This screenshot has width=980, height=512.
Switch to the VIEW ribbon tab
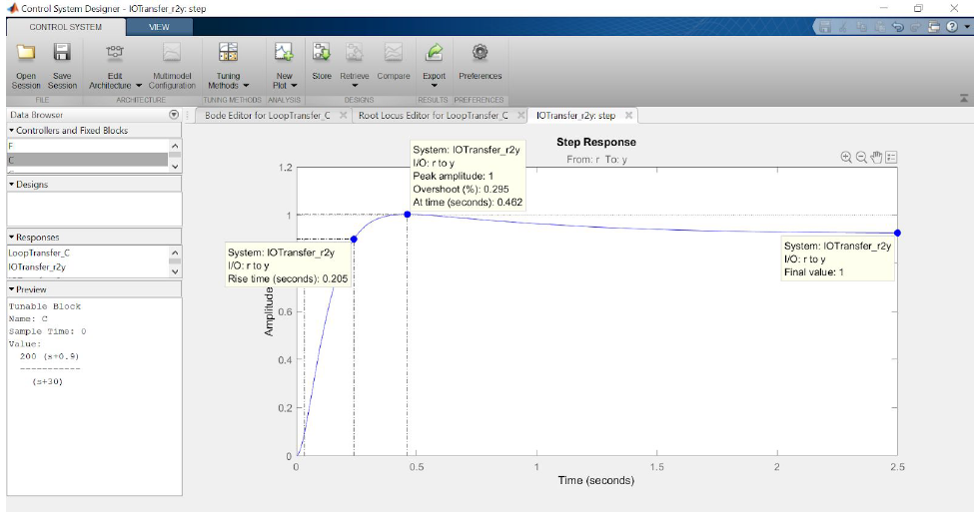[x=159, y=27]
